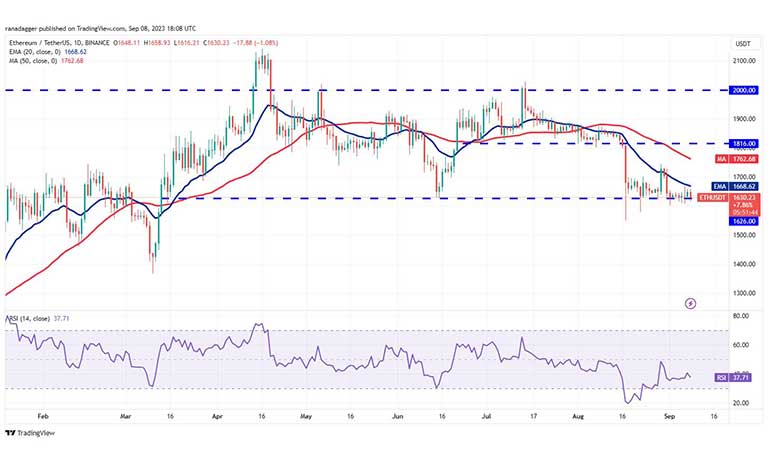This screenshot has width=768, height=463.
Task: Click the May label on the time axis
Action: (x=306, y=416)
